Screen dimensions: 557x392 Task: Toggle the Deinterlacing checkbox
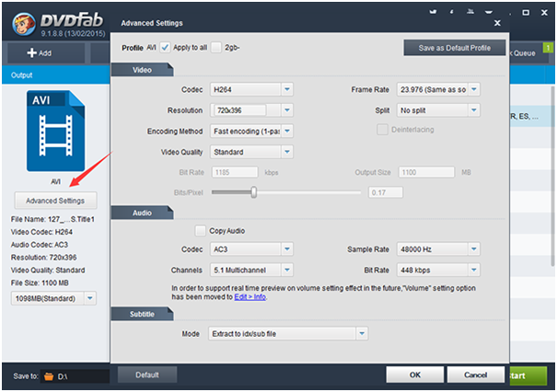(x=382, y=130)
